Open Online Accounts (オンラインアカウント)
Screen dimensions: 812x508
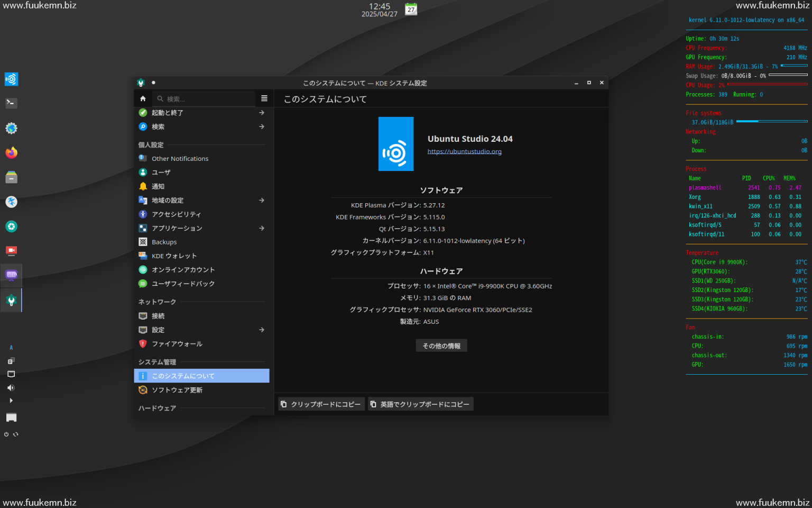(201, 270)
